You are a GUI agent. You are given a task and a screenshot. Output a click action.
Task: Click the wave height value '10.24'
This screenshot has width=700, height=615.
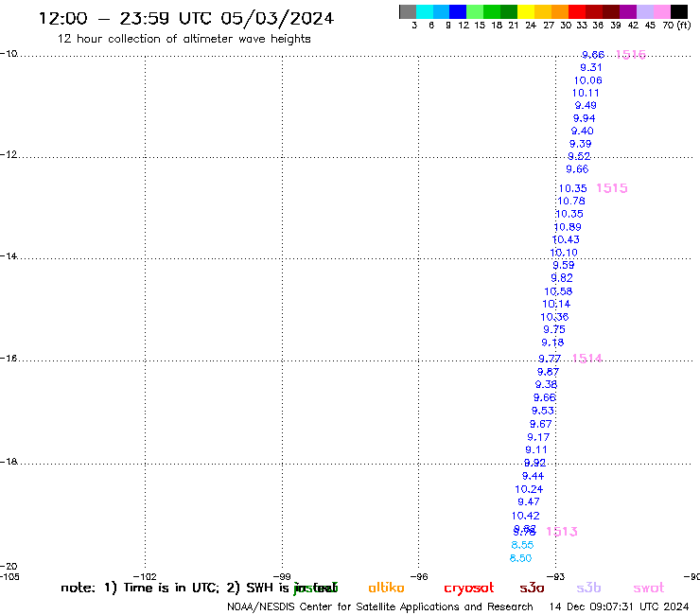click(529, 489)
